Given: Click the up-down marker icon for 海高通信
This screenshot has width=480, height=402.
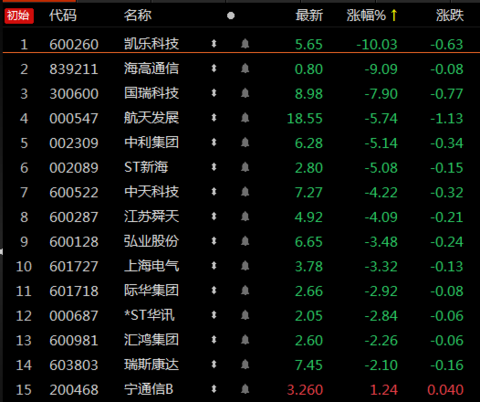Looking at the screenshot, I should click(214, 69).
